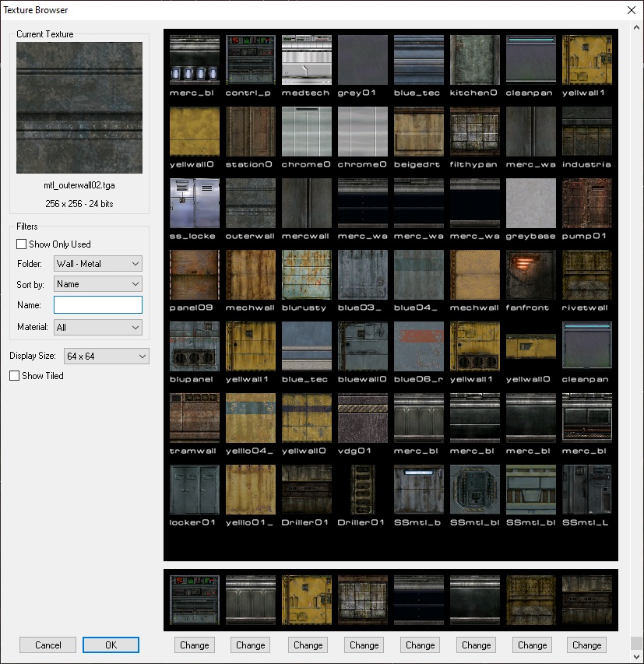This screenshot has height=664, width=644.
Task: Select the ss_locke locker texture thumbnail
Action: (x=195, y=203)
